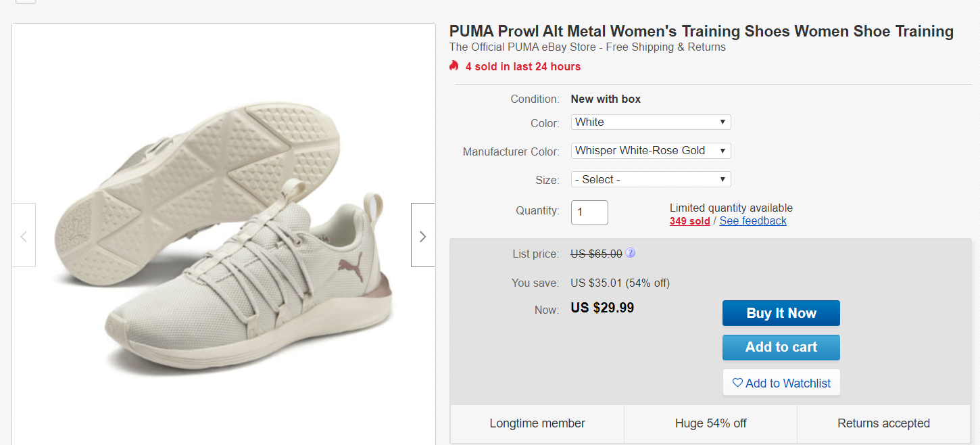Open the Size selection dropdown
This screenshot has width=980, height=445.
coord(651,180)
